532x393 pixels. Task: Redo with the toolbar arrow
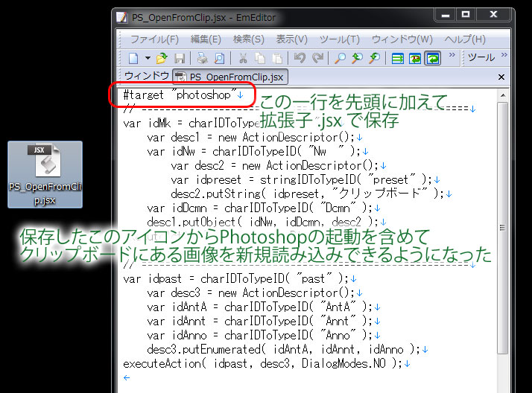click(x=317, y=58)
